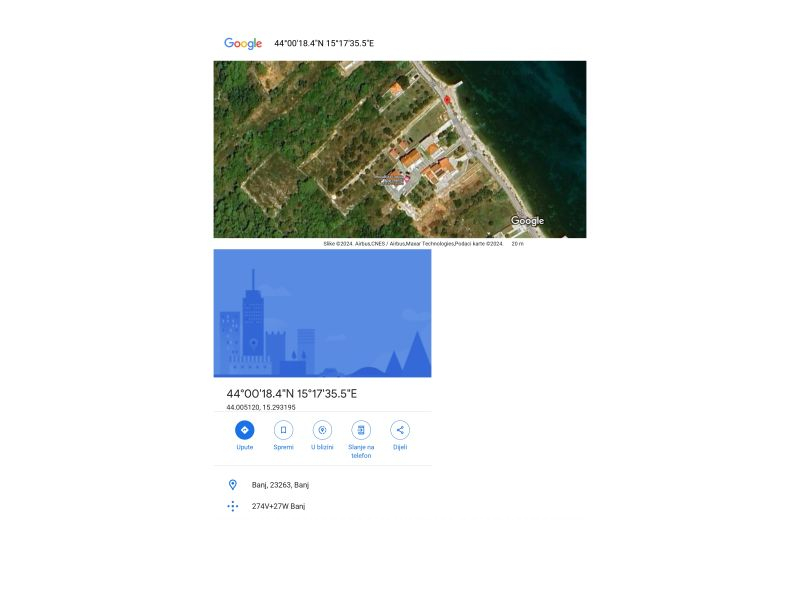Click map imagery attribution text
Viewport: 800px width, 600px height.
[x=413, y=244]
